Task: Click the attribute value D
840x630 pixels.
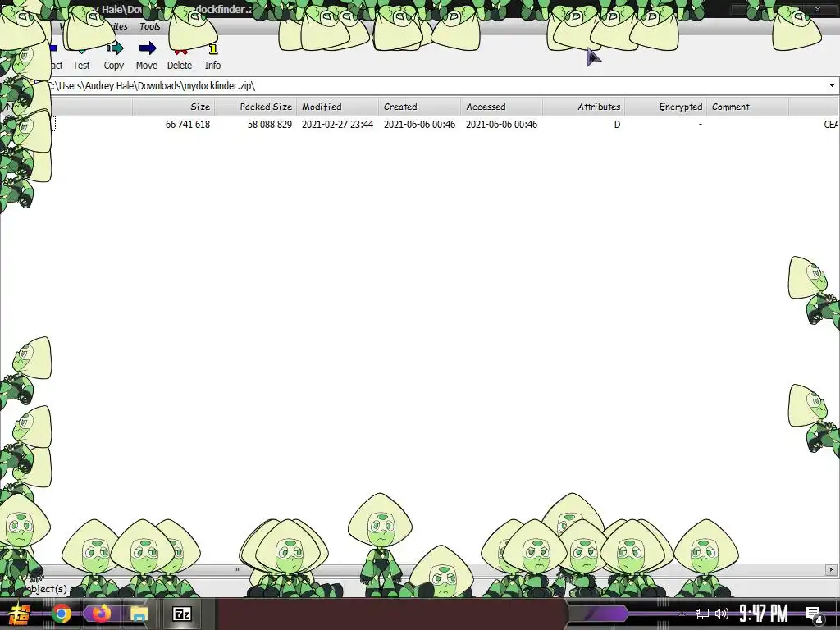Action: point(617,125)
